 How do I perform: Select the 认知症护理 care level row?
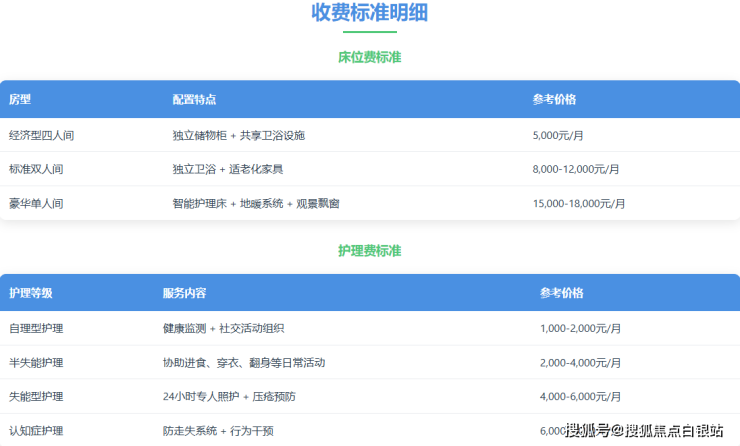point(36,431)
